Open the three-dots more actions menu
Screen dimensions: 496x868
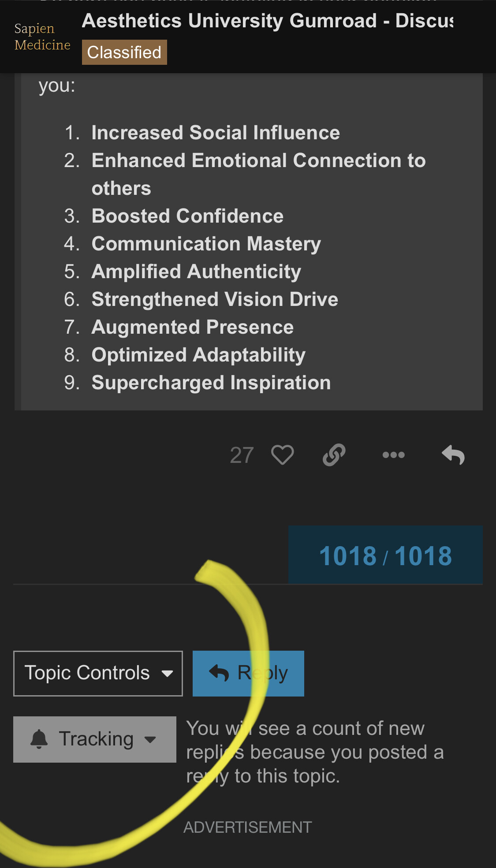pyautogui.click(x=393, y=455)
